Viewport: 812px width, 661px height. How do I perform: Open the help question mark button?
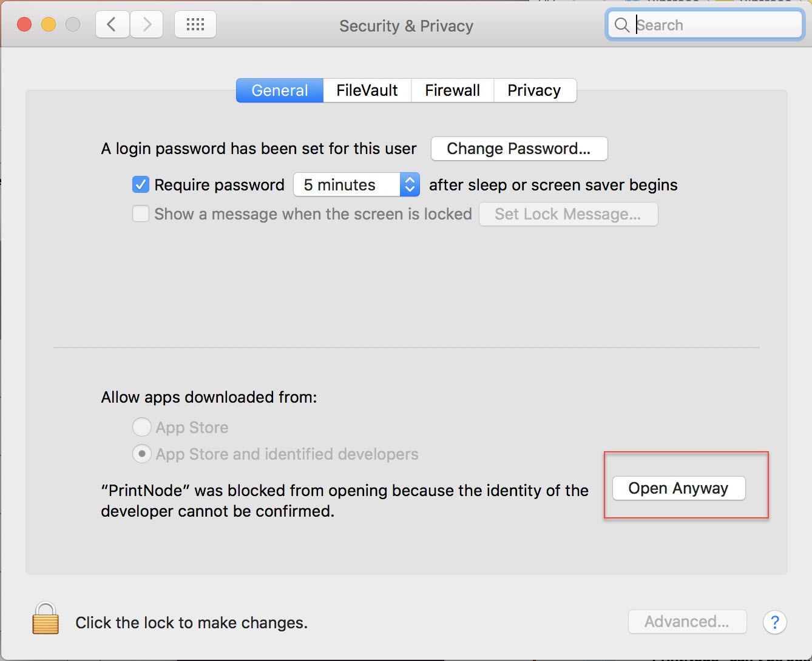tap(775, 622)
